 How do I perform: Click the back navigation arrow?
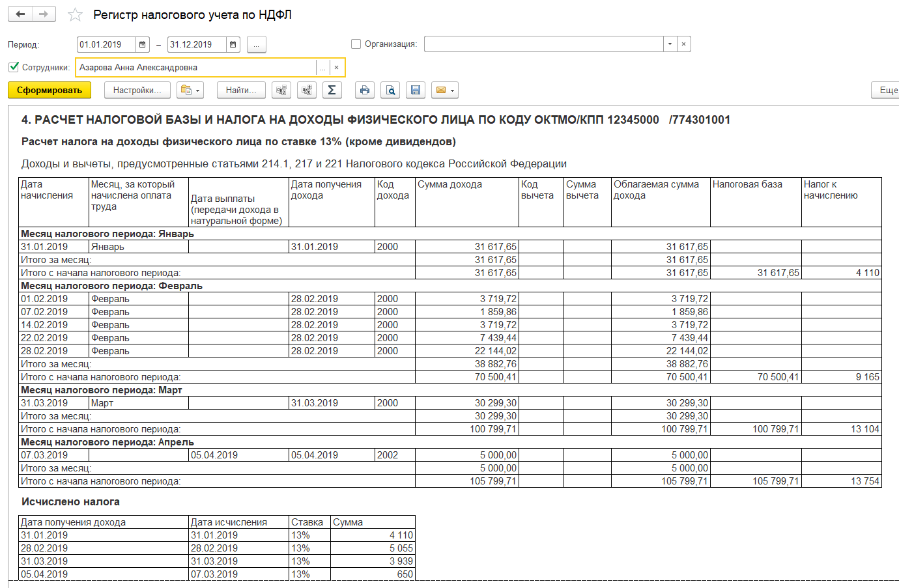20,14
